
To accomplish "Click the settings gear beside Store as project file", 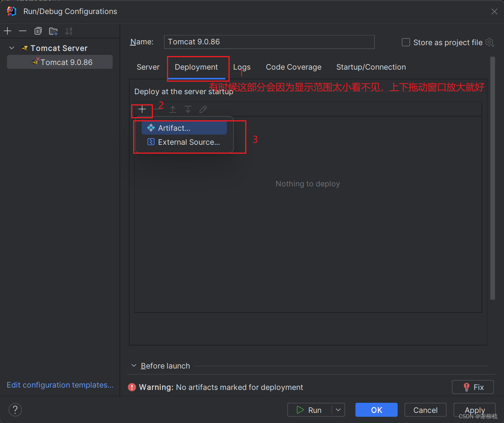I will pos(489,42).
